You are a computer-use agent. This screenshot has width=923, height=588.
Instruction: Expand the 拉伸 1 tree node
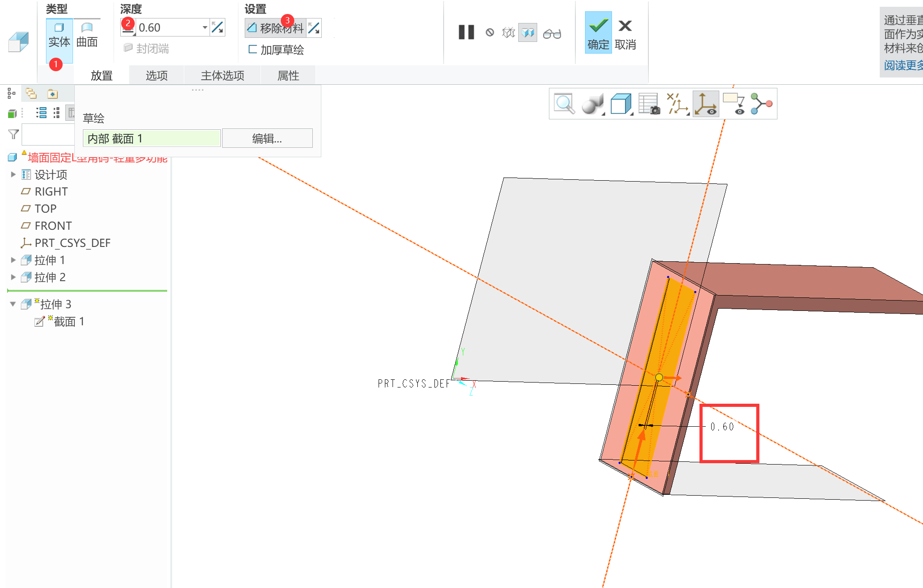tap(13, 260)
